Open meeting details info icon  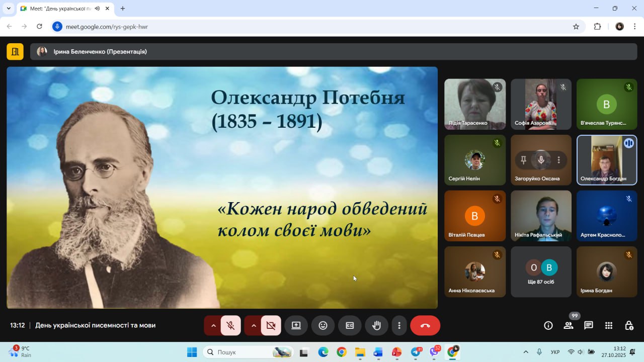click(x=548, y=325)
